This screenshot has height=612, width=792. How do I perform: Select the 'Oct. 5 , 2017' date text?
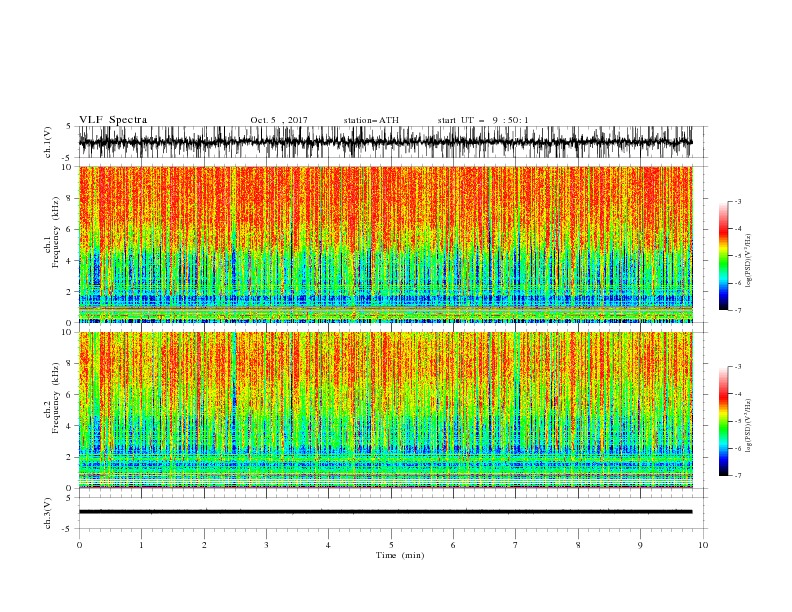pos(279,120)
